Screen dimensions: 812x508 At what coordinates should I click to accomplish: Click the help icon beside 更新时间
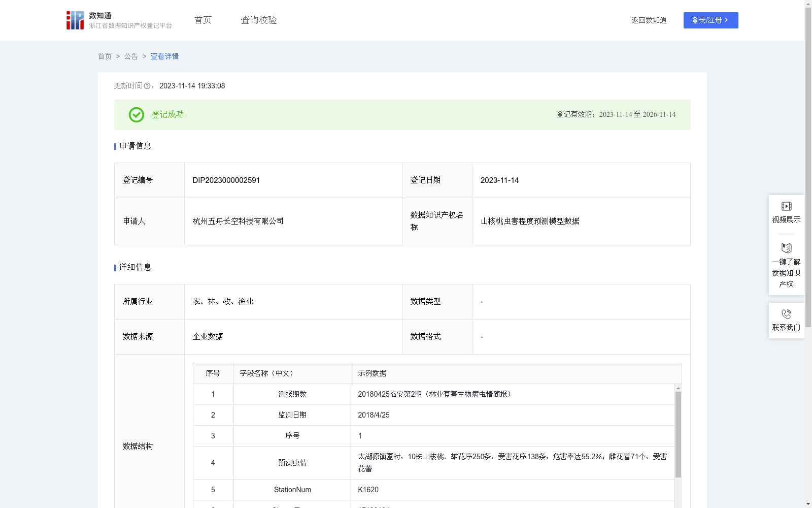pyautogui.click(x=147, y=86)
